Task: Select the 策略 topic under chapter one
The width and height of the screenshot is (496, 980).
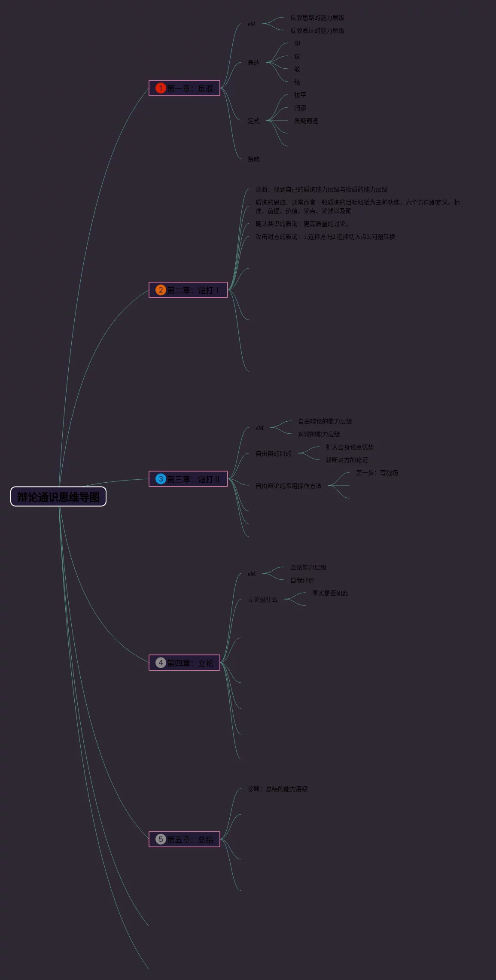Action: [254, 159]
